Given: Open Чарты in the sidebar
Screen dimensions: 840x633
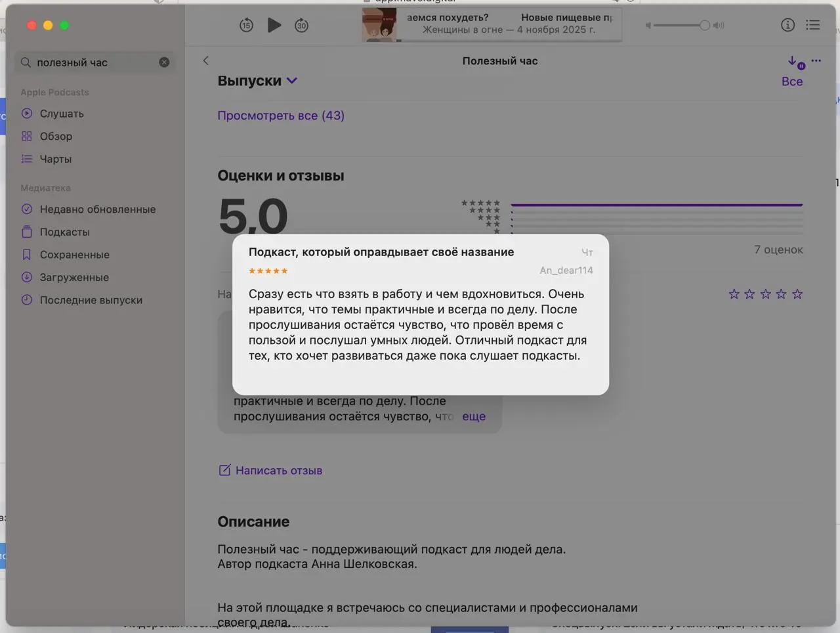Looking at the screenshot, I should point(56,159).
